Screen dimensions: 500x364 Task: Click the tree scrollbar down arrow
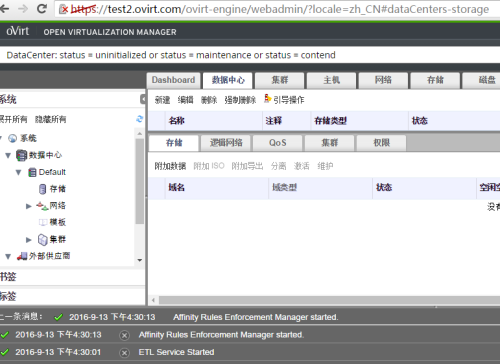coord(140,260)
